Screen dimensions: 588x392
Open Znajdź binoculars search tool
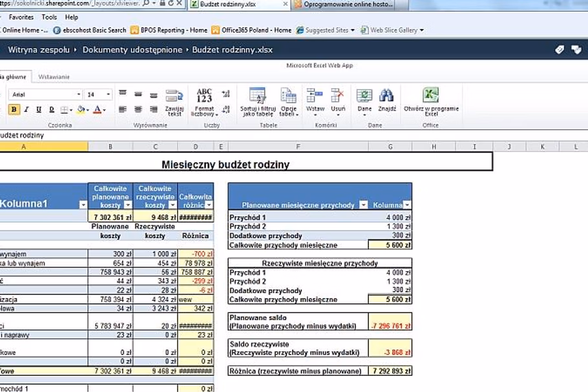pyautogui.click(x=386, y=97)
